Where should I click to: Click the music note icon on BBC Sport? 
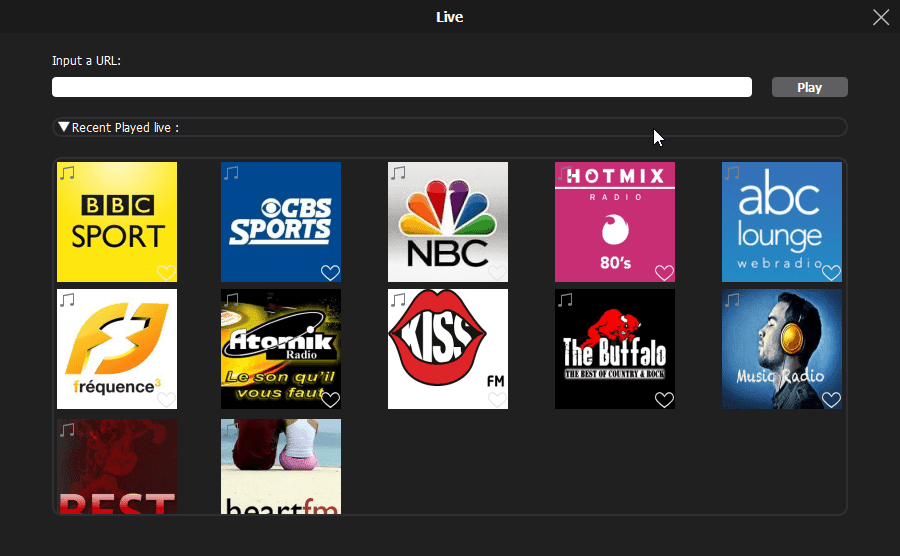[x=68, y=173]
